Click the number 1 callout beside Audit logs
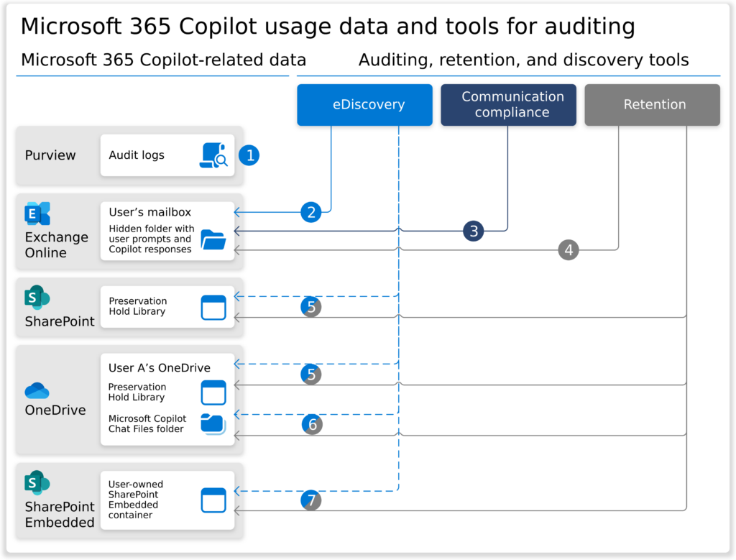This screenshot has height=560, width=736. point(249,155)
